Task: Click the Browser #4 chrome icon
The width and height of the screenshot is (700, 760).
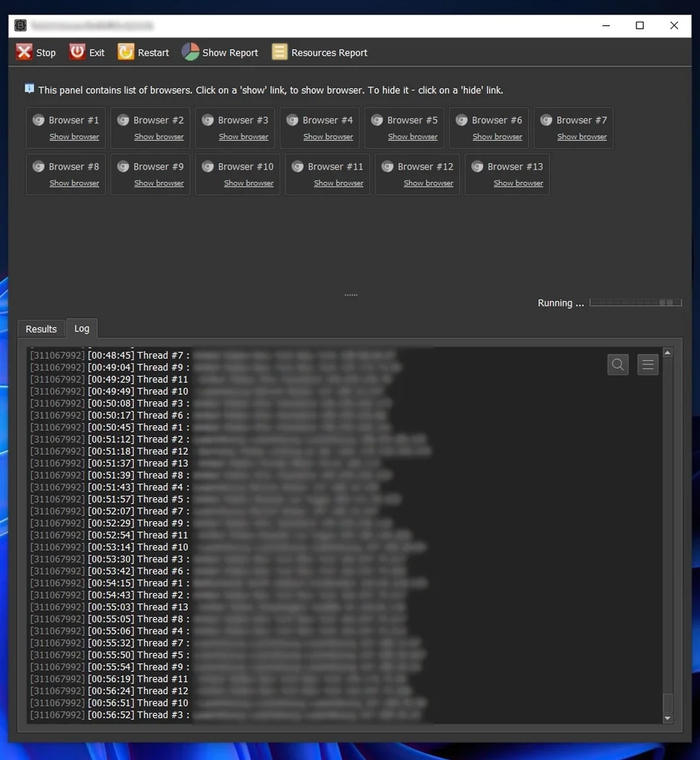Action: click(292, 121)
